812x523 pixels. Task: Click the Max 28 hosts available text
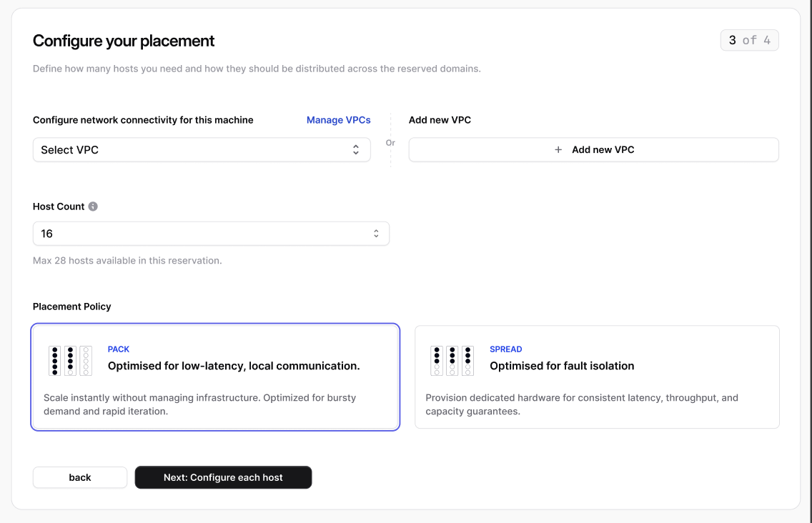coord(127,261)
